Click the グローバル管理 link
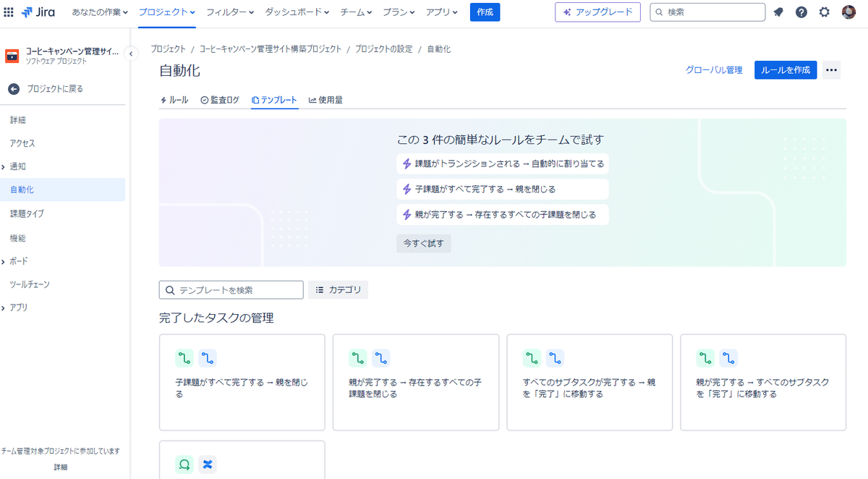The height and width of the screenshot is (479, 868). click(x=714, y=70)
